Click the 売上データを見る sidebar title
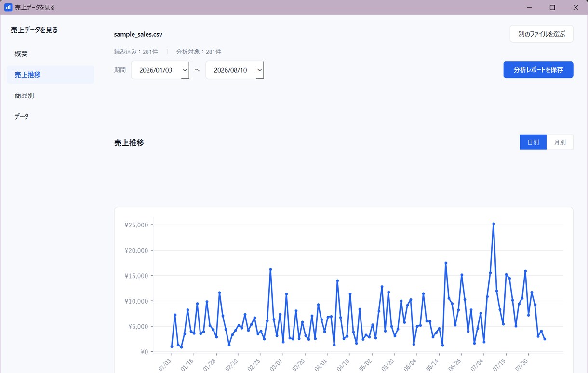The image size is (588, 373). point(34,30)
